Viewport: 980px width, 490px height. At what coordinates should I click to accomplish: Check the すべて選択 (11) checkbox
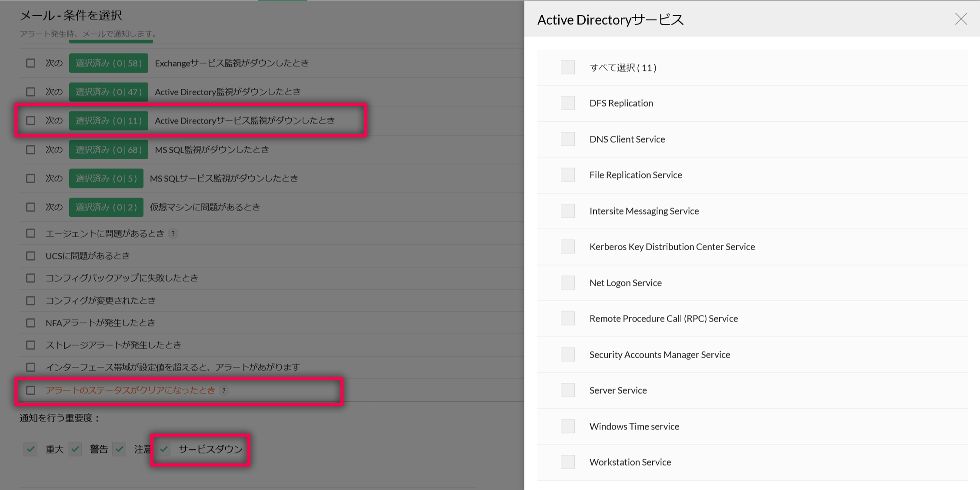pos(567,67)
